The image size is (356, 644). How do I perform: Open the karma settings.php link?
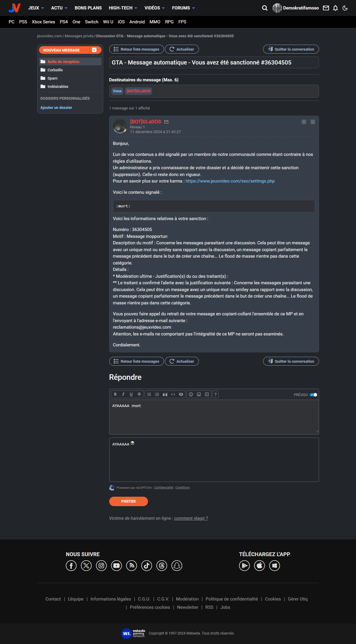click(230, 181)
